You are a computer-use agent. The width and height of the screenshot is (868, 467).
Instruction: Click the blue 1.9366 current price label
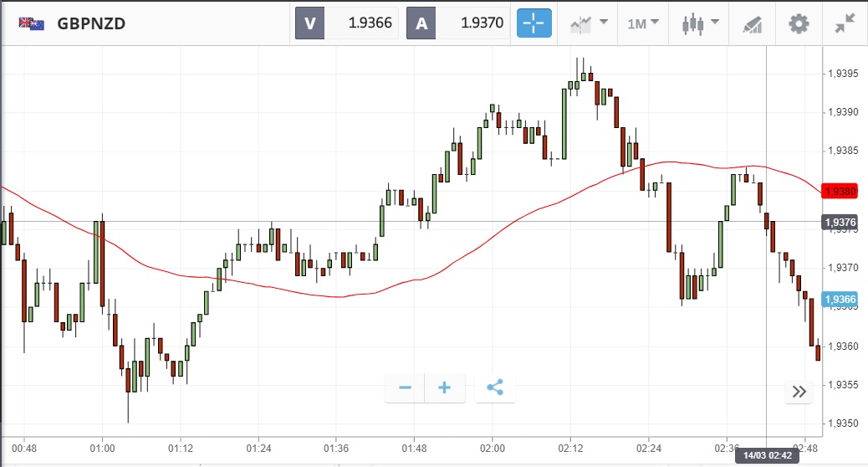[840, 300]
